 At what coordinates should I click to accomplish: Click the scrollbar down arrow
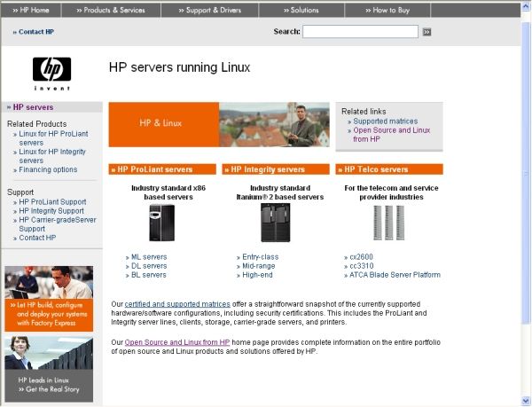pyautogui.click(x=526, y=401)
